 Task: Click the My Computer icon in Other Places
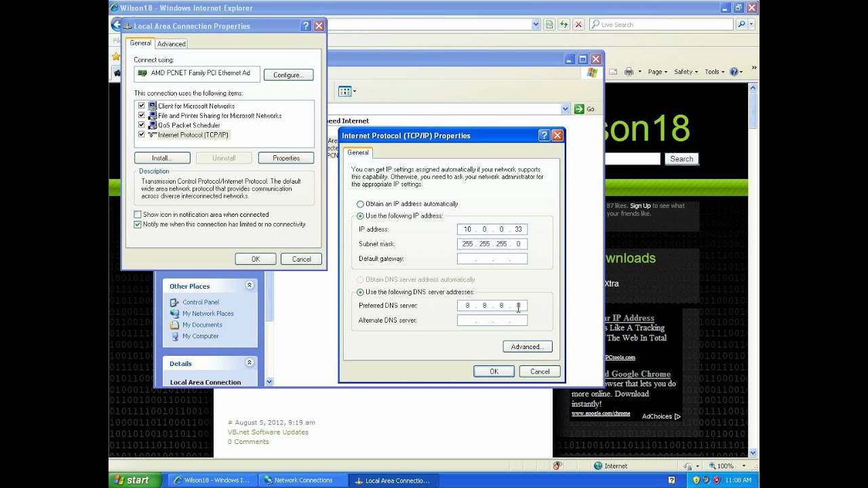click(x=176, y=336)
